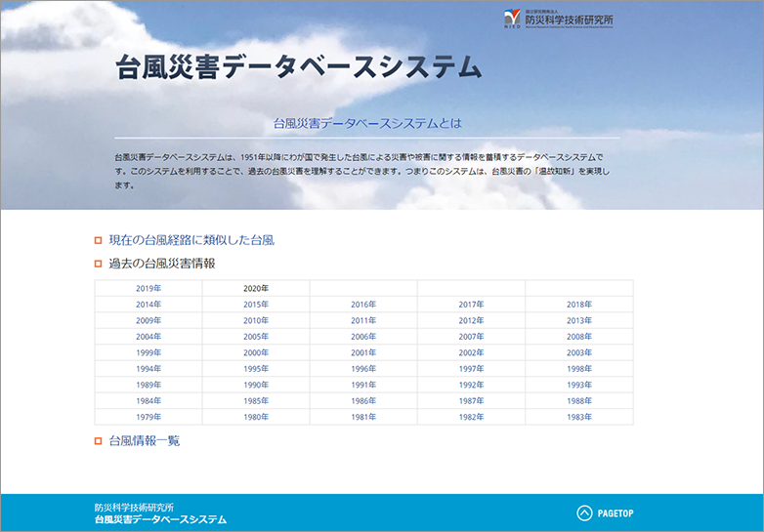The width and height of the screenshot is (764, 532).
Task: Go to 1983年 typhoon information
Action: coord(579,417)
